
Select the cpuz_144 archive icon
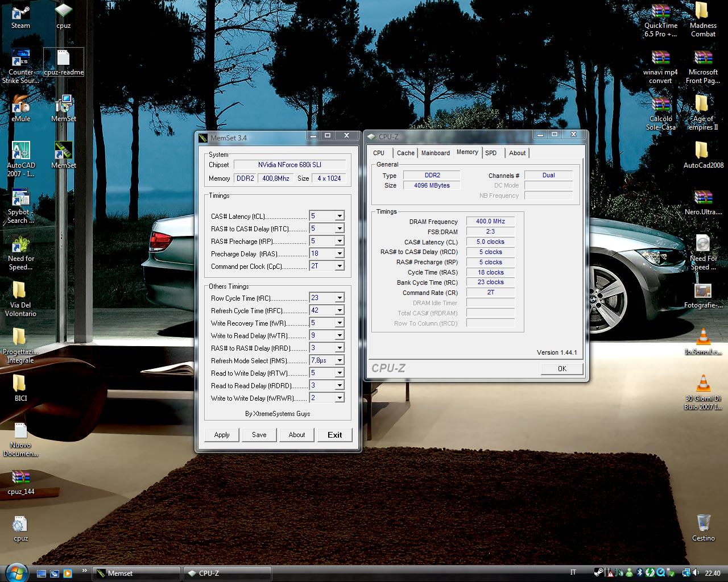click(x=21, y=483)
